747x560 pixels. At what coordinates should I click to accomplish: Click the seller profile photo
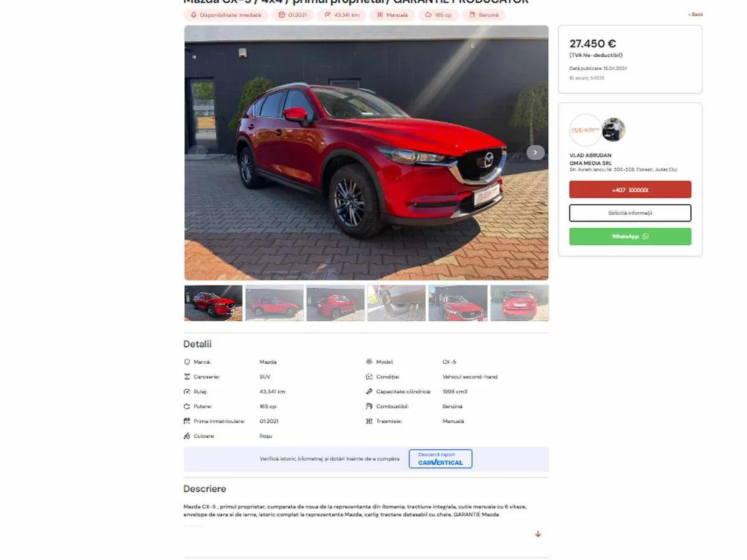pyautogui.click(x=614, y=129)
